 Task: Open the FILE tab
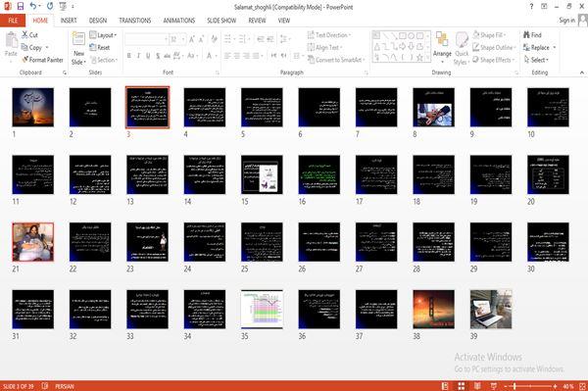(13, 21)
